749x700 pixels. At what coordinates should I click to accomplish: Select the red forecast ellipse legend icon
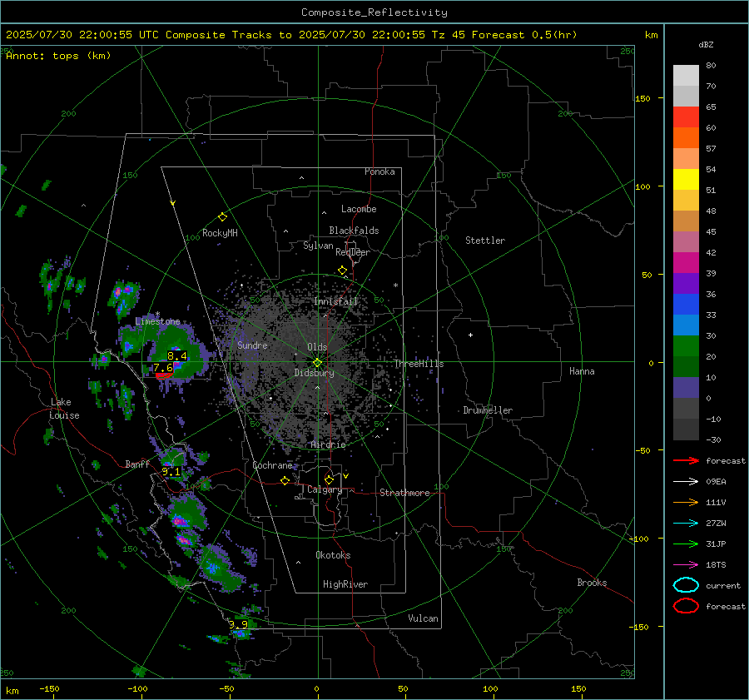pos(686,606)
